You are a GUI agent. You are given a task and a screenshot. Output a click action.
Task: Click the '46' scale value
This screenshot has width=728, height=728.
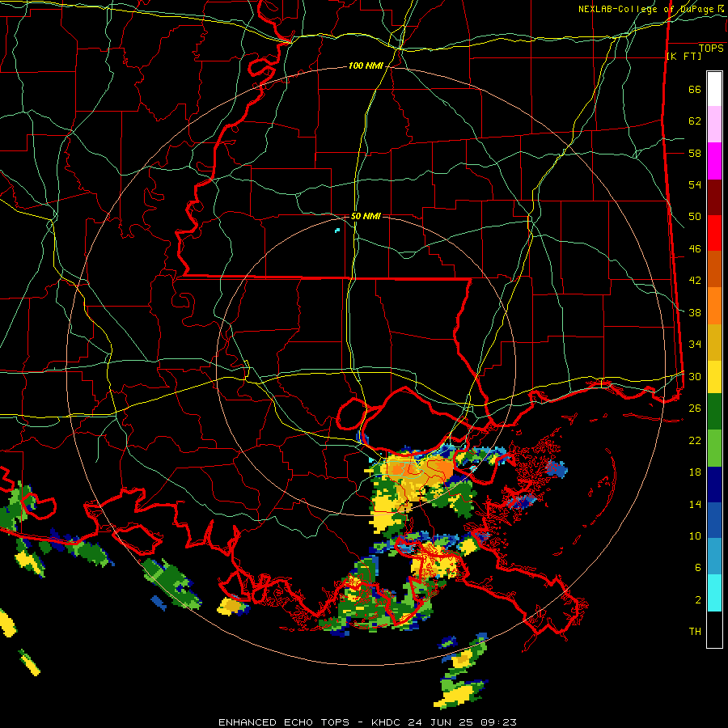pyautogui.click(x=695, y=249)
